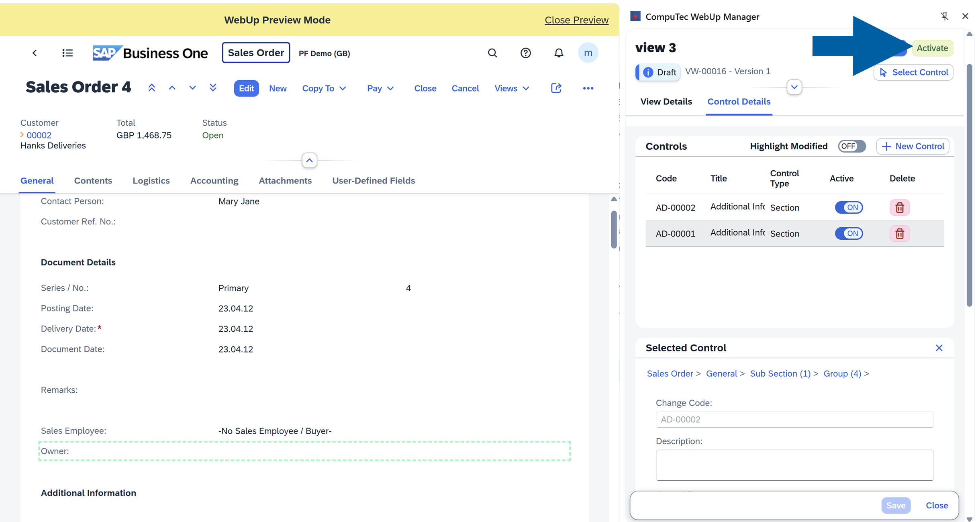
Task: Click the Cancel button
Action: 465,88
